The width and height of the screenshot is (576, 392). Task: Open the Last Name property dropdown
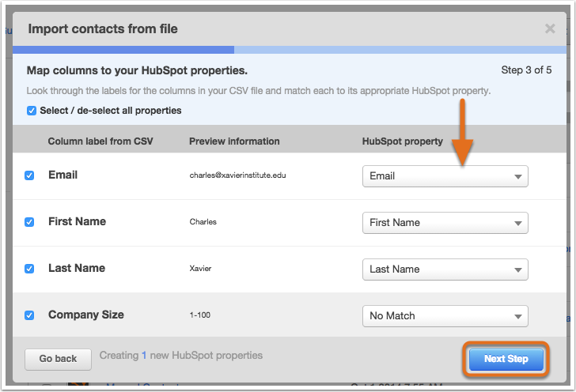pyautogui.click(x=445, y=269)
